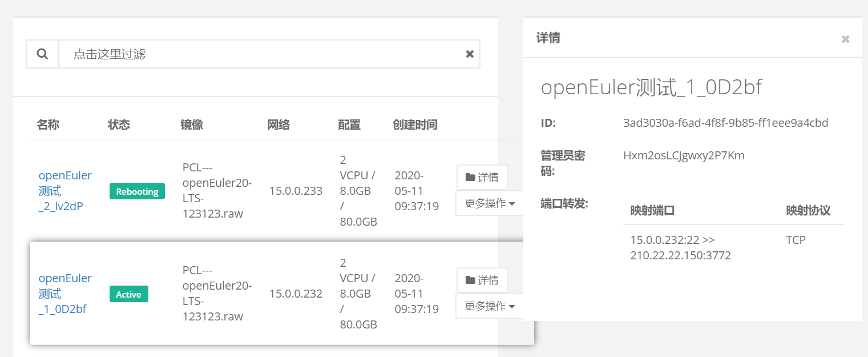
Task: Click the Rebooting status badge
Action: (137, 191)
